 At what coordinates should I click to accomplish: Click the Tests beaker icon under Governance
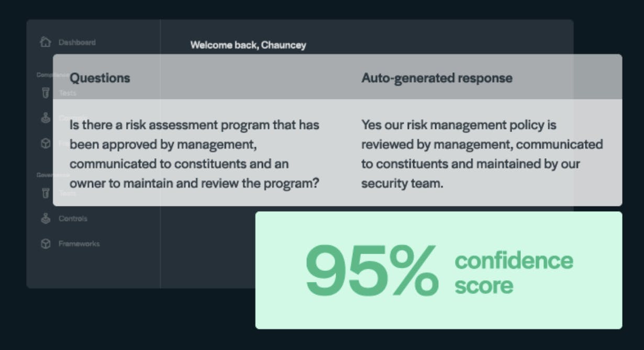coord(46,193)
